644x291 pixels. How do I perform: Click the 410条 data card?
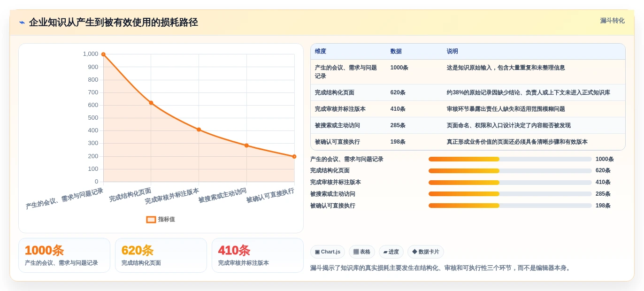258,255
